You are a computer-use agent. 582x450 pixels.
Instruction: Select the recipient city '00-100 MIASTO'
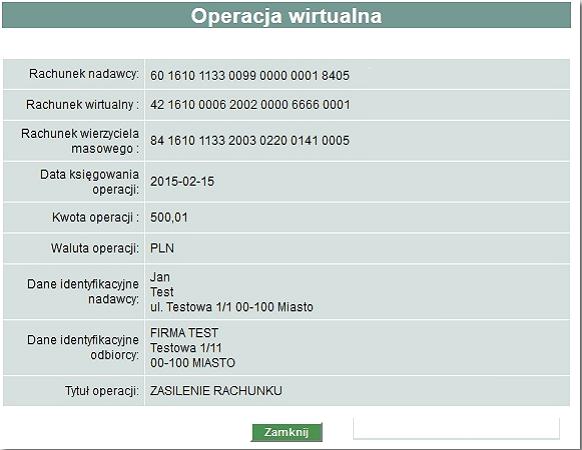(193, 363)
